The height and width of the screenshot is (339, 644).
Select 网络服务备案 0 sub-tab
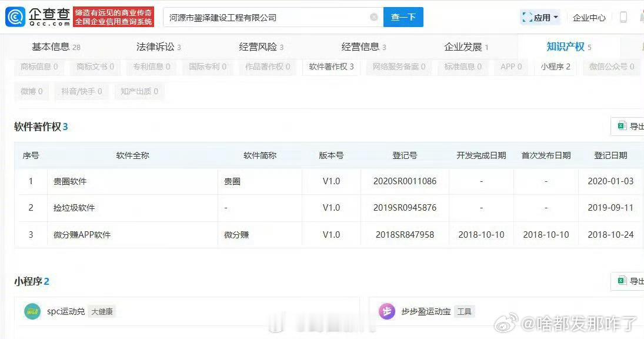[x=399, y=67]
